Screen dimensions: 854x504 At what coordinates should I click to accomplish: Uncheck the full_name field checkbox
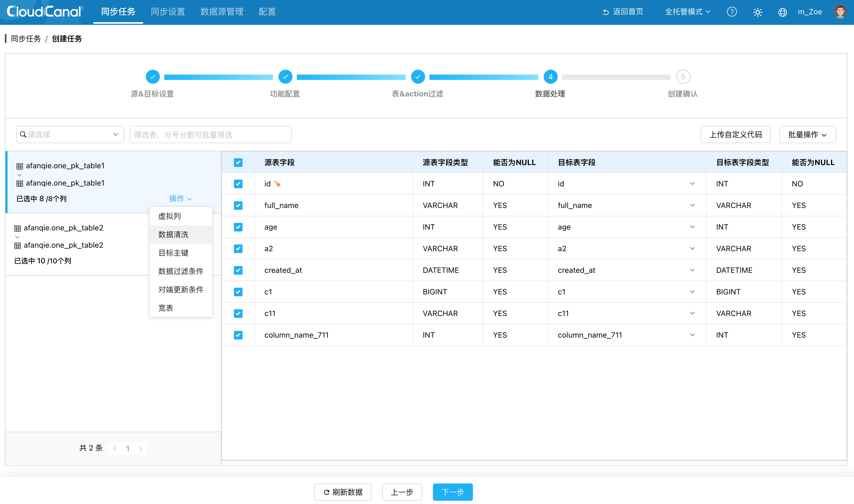(238, 206)
